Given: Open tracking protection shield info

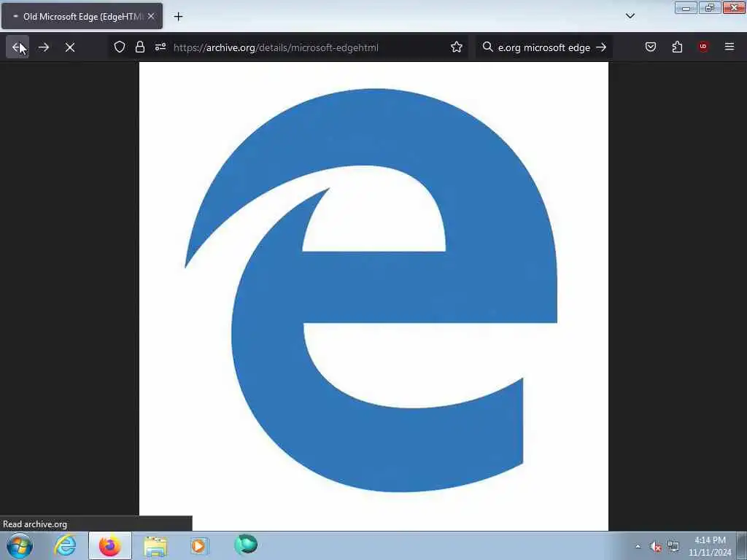Looking at the screenshot, I should point(120,47).
